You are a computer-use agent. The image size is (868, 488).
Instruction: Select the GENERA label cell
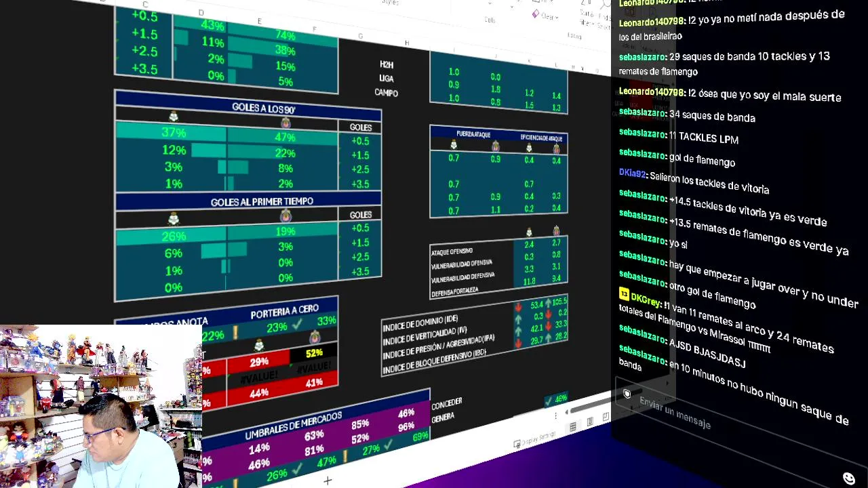[x=443, y=418]
